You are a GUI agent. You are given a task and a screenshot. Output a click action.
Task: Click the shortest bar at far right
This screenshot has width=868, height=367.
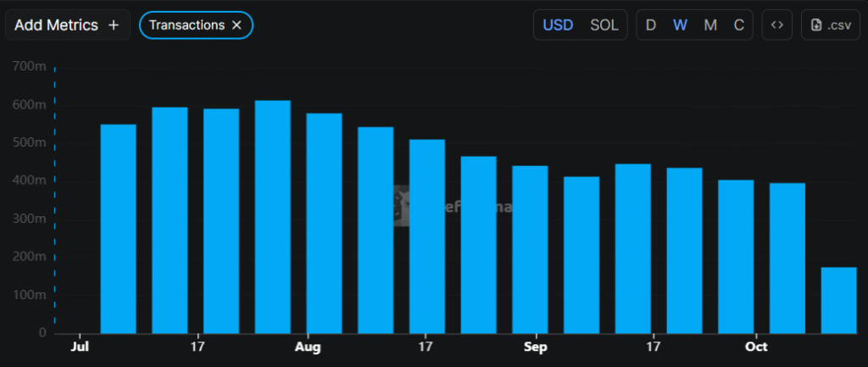838,300
